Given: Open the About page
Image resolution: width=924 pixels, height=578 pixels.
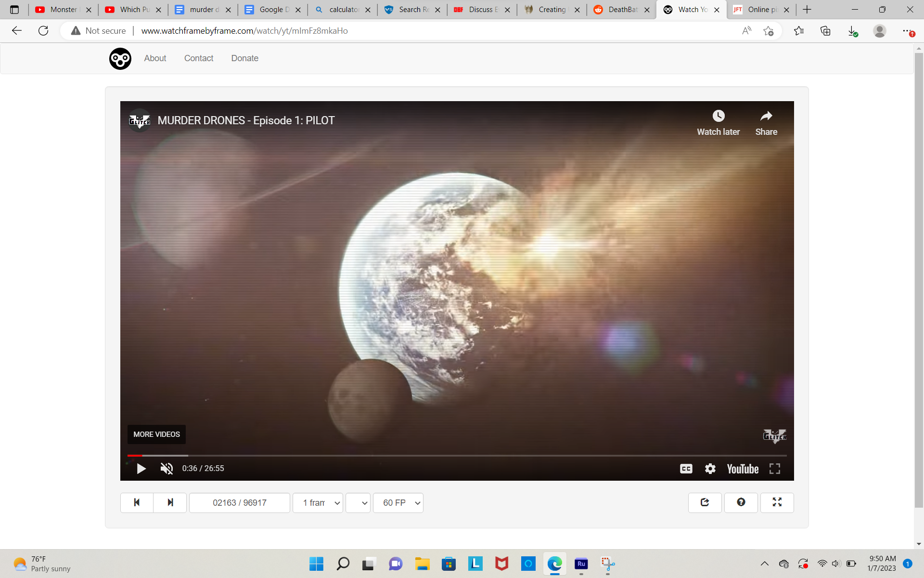Looking at the screenshot, I should point(155,58).
